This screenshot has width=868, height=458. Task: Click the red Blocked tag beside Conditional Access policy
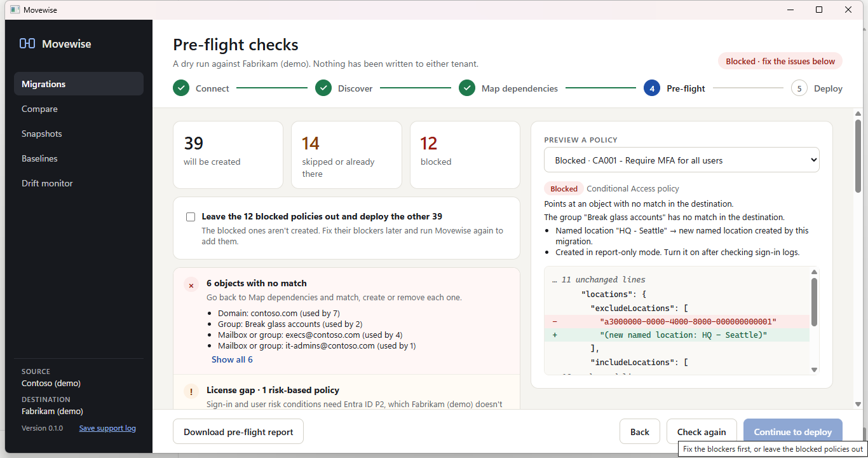pos(564,188)
